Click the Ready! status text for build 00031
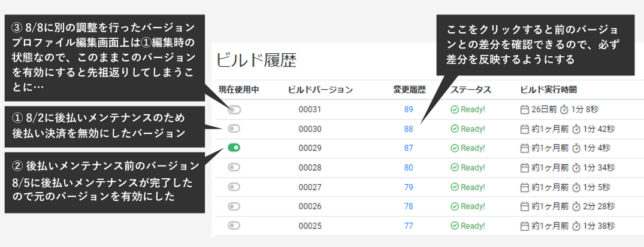The height and width of the screenshot is (247, 644). [x=473, y=109]
